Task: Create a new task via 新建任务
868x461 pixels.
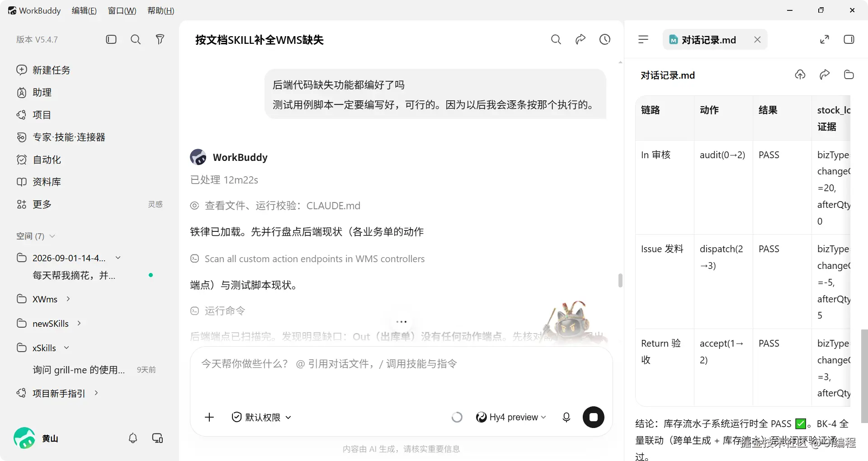Action: 43,70
